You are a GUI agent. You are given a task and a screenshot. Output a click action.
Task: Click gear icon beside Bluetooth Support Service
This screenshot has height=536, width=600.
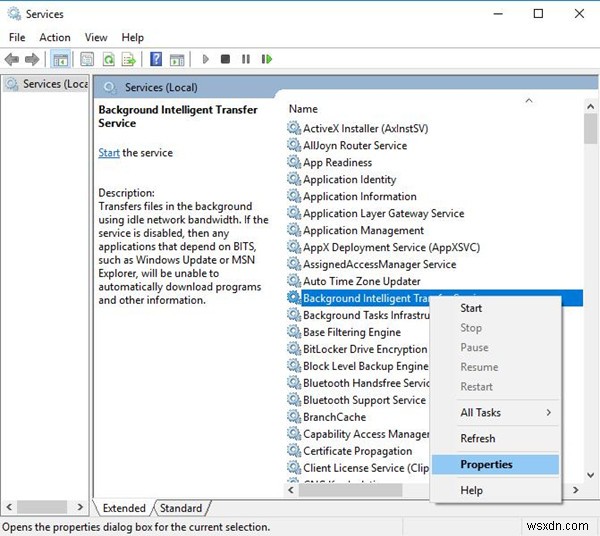[294, 400]
